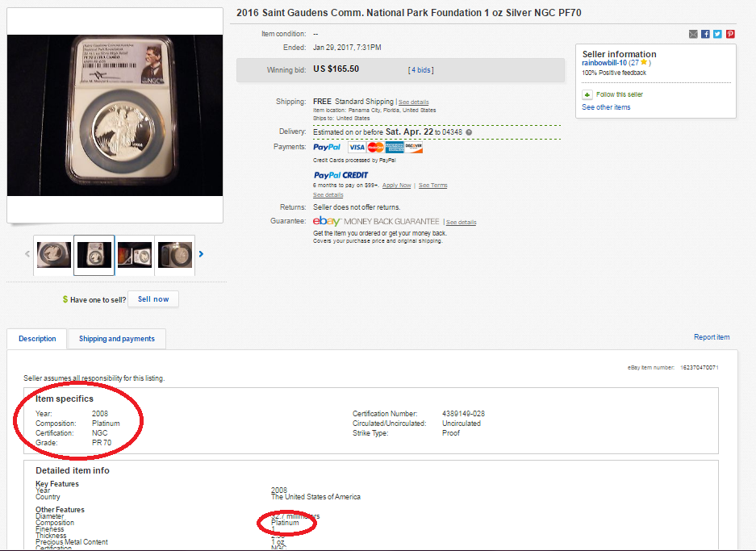
Task: Click 'Uncirculated' value in Item specifics
Action: (462, 424)
